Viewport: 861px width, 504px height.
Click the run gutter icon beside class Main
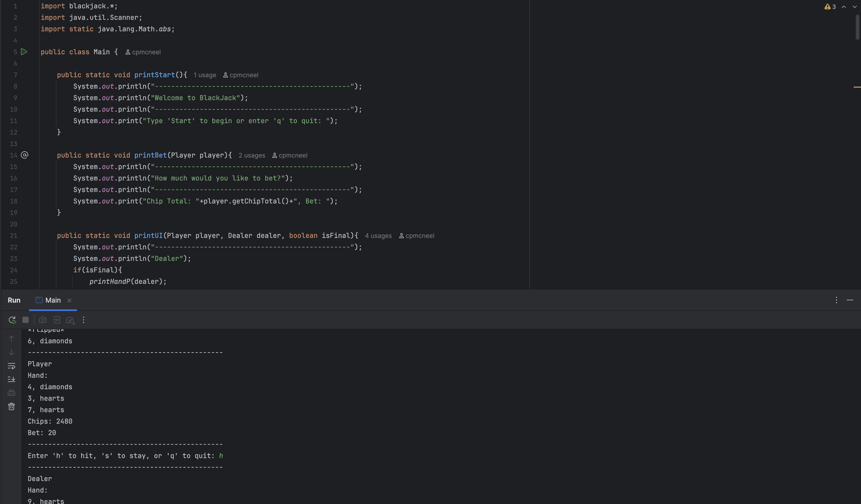[x=24, y=52]
